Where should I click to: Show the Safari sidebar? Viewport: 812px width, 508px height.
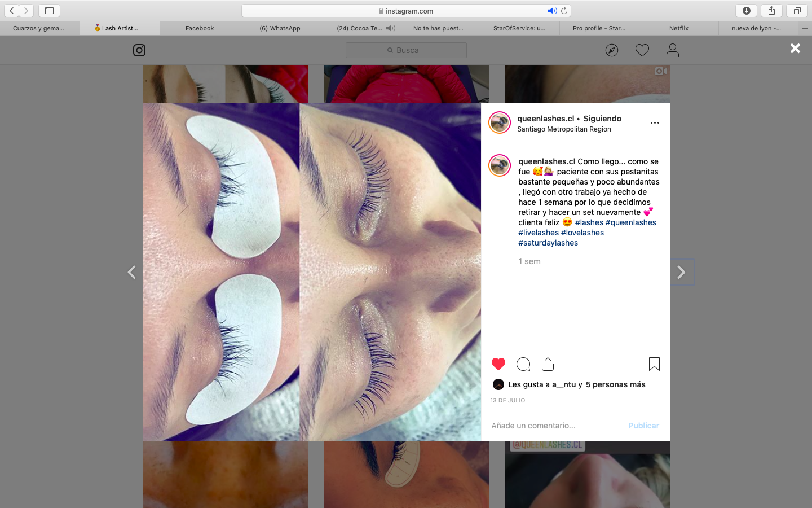[49, 11]
